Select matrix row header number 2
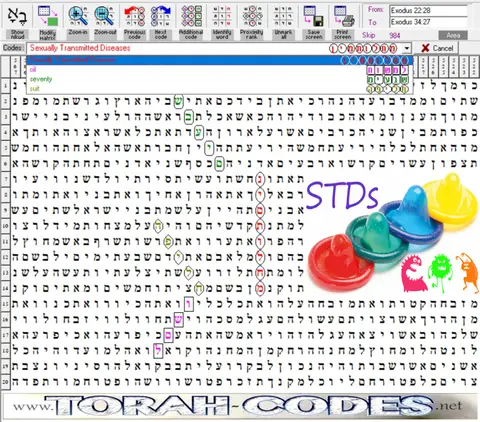This screenshot has width=480, height=422. (5, 101)
